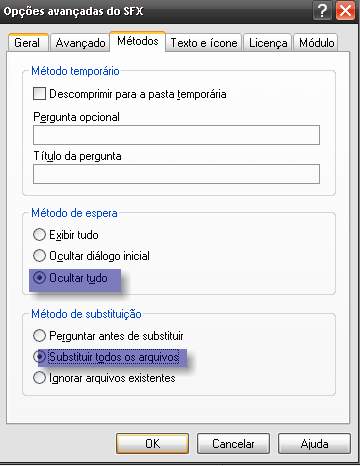Go to Texto e ícone tab
This screenshot has height=466, width=360.
pos(204,43)
